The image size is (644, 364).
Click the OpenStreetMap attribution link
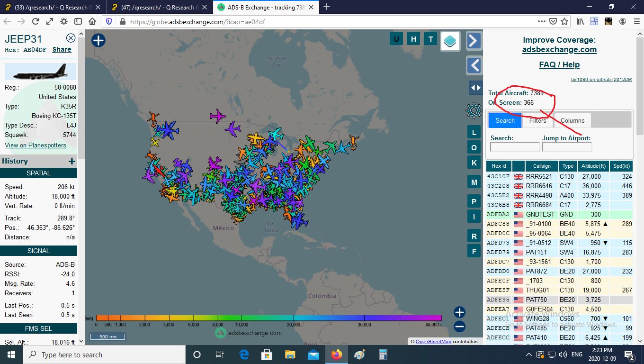[433, 341]
